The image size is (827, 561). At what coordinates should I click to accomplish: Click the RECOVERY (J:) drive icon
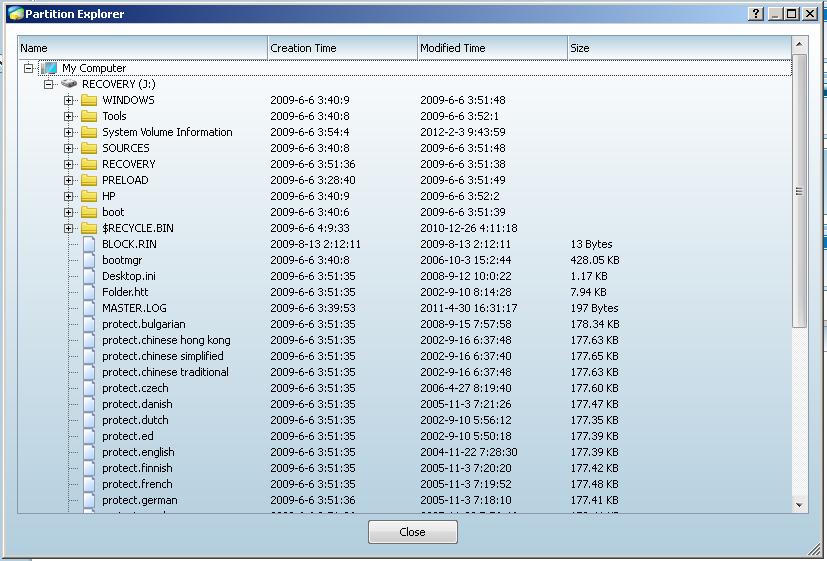[69, 84]
